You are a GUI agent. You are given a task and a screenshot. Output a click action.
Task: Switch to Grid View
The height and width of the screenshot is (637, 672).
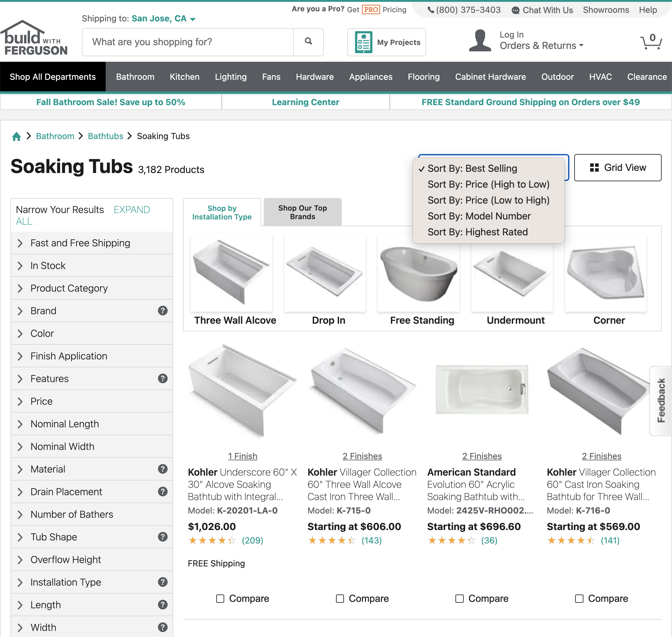click(618, 168)
